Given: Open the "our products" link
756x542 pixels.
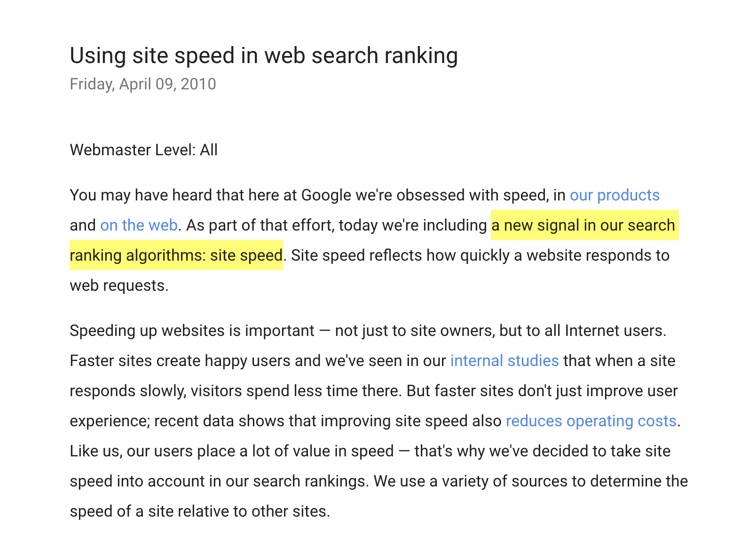Looking at the screenshot, I should [x=614, y=195].
